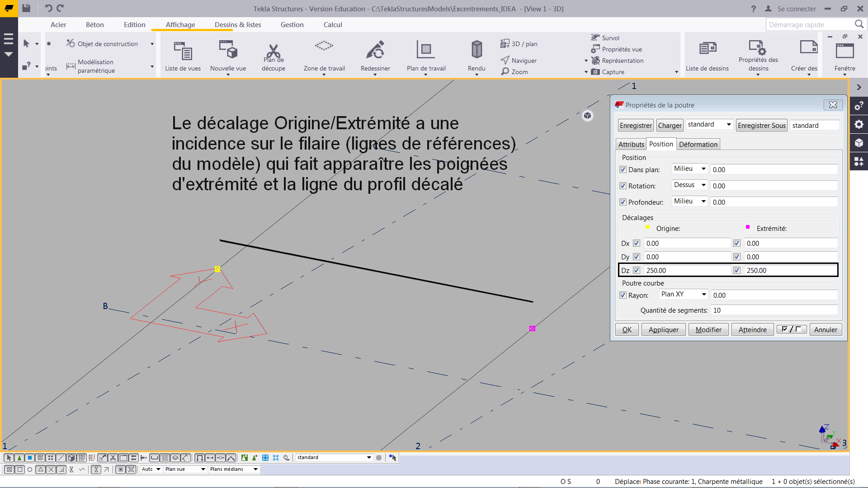Open Liste de vues

[x=183, y=56]
